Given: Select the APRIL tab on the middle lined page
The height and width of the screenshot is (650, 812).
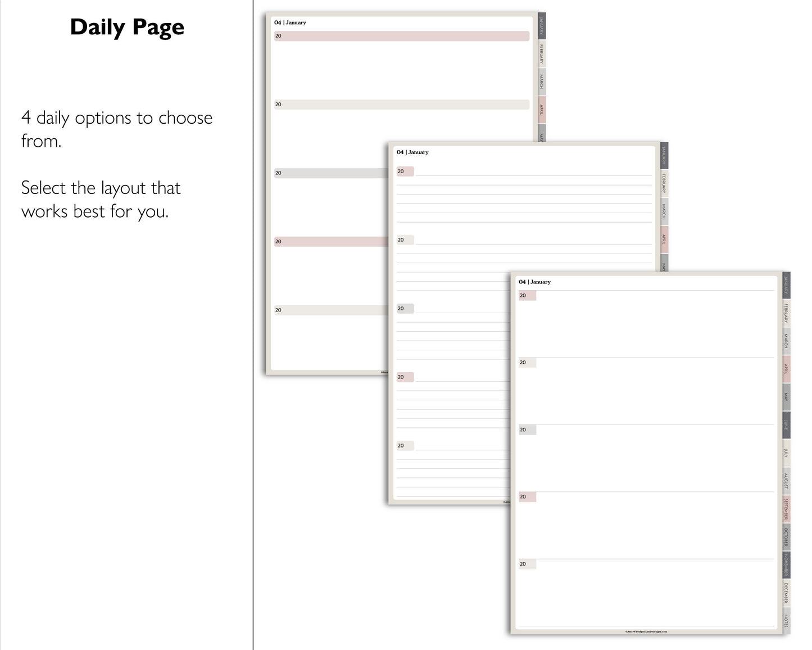Looking at the screenshot, I should click(664, 240).
